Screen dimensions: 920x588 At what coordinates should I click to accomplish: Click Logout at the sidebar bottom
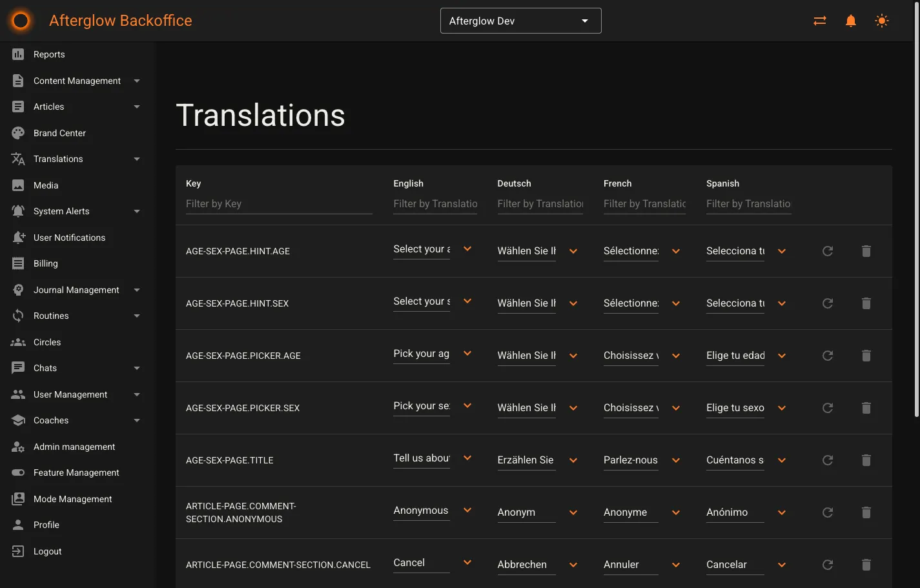pyautogui.click(x=47, y=551)
